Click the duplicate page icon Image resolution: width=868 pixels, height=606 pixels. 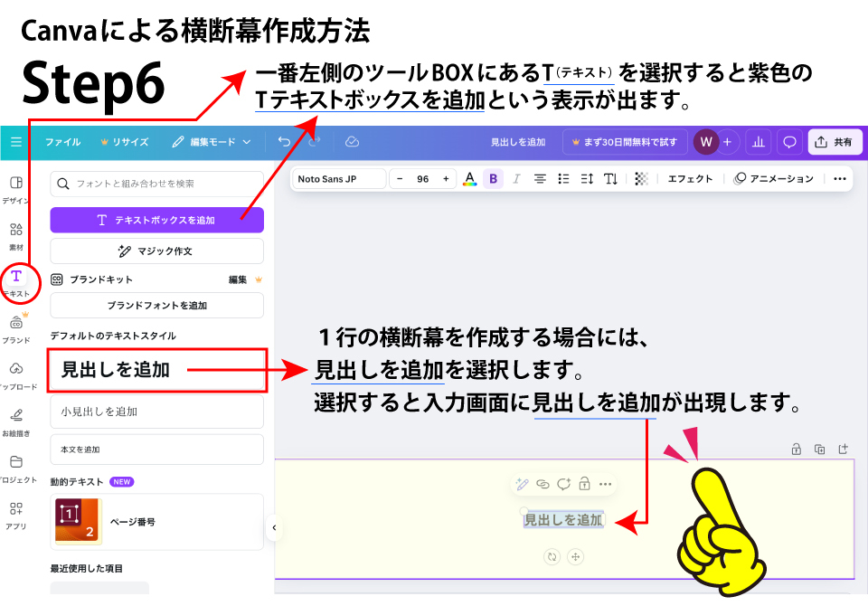tap(820, 450)
